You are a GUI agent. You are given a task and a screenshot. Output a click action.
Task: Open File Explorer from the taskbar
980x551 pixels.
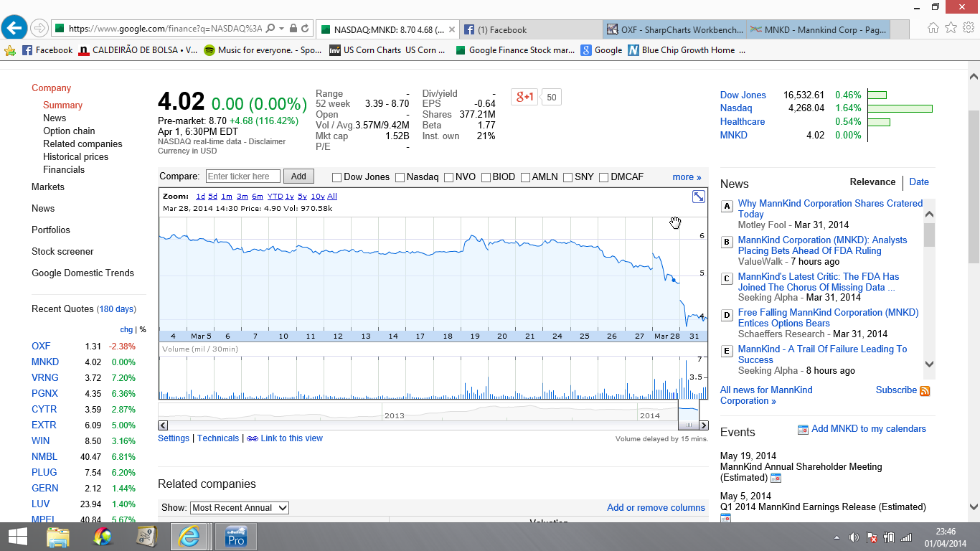pos(58,537)
